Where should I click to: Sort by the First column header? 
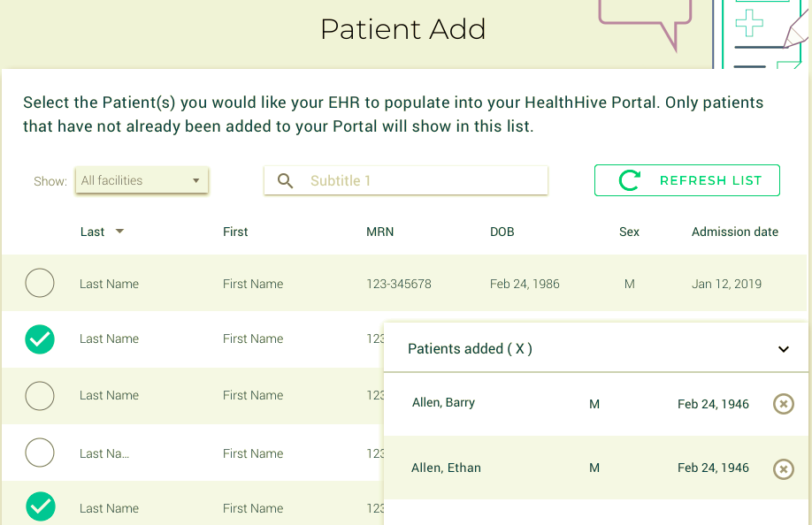pos(235,232)
